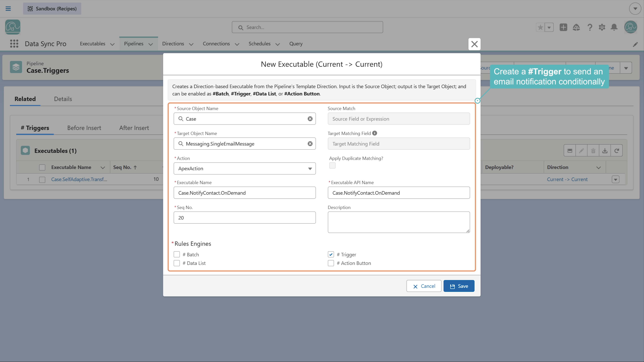Screen dimensions: 644x362
Task: Click the edit navigation pencil icon
Action: (x=635, y=44)
